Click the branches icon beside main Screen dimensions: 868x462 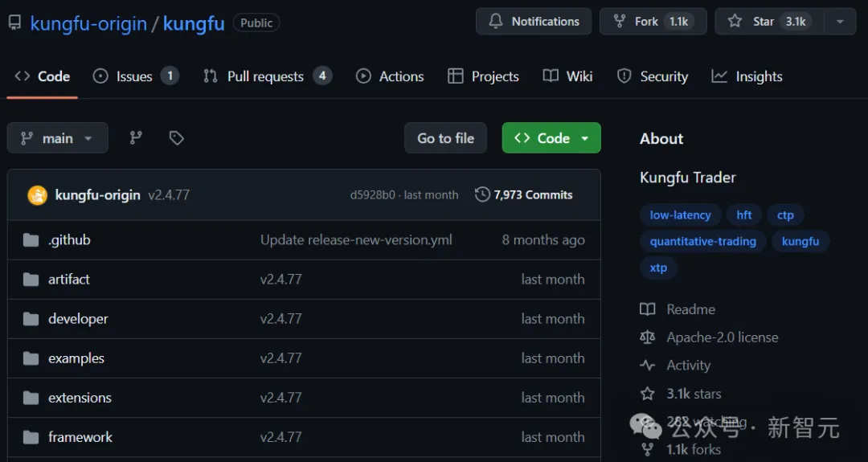pyautogui.click(x=136, y=138)
